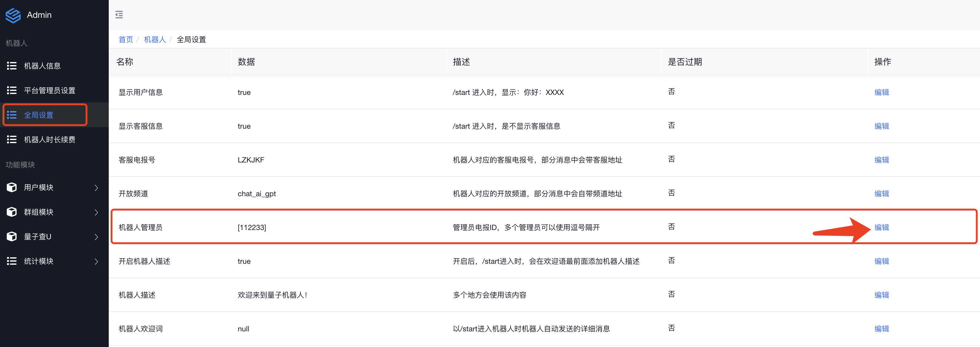Click the list icon beside 平台管理员设置
The image size is (980, 347).
pos(12,91)
